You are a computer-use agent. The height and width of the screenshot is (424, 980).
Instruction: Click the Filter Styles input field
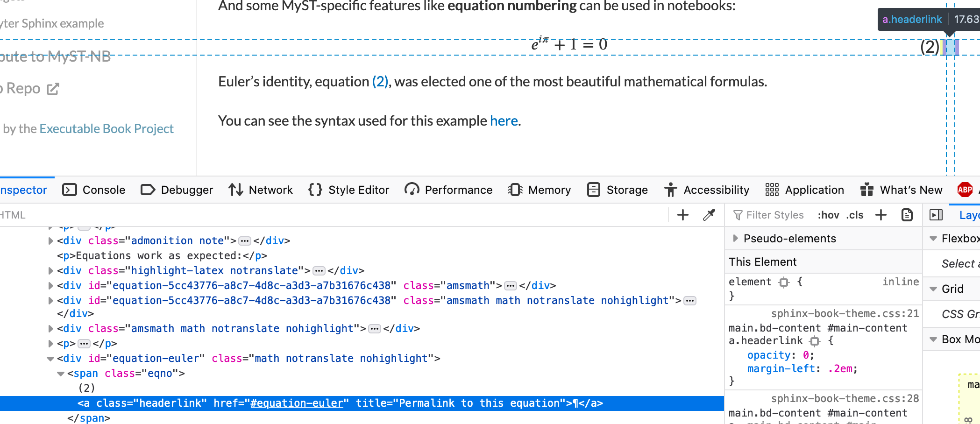click(x=778, y=215)
